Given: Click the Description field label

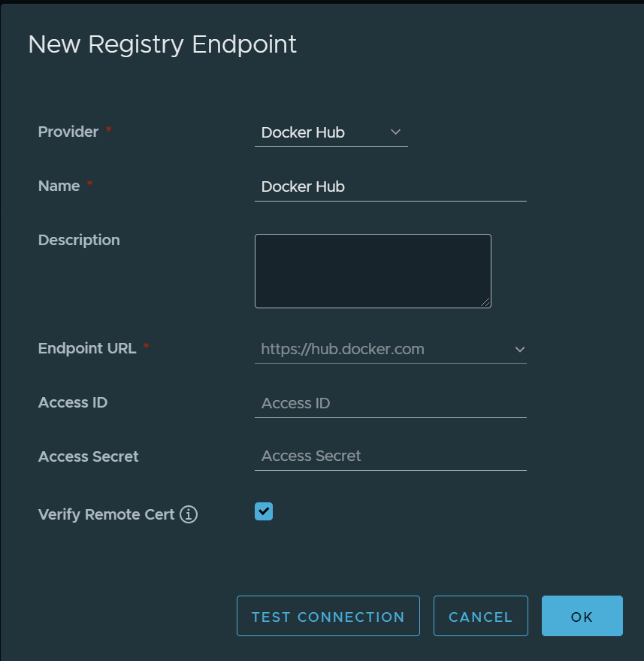Looking at the screenshot, I should [x=79, y=240].
